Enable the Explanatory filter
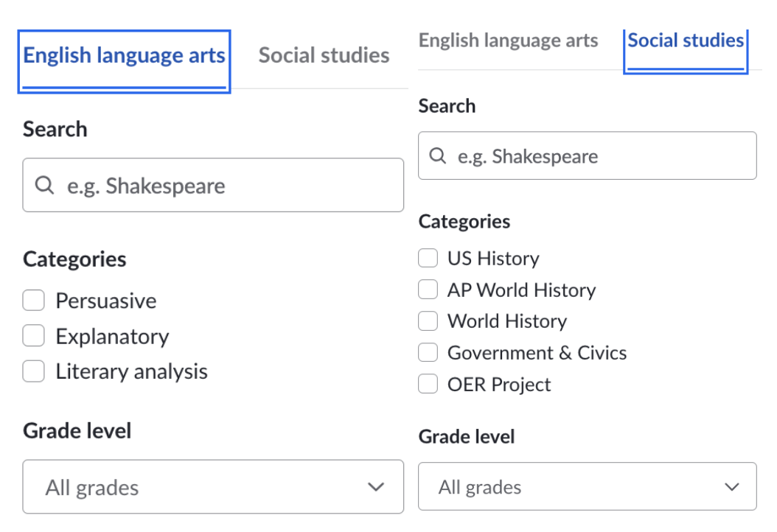This screenshot has width=777, height=532. 33,335
